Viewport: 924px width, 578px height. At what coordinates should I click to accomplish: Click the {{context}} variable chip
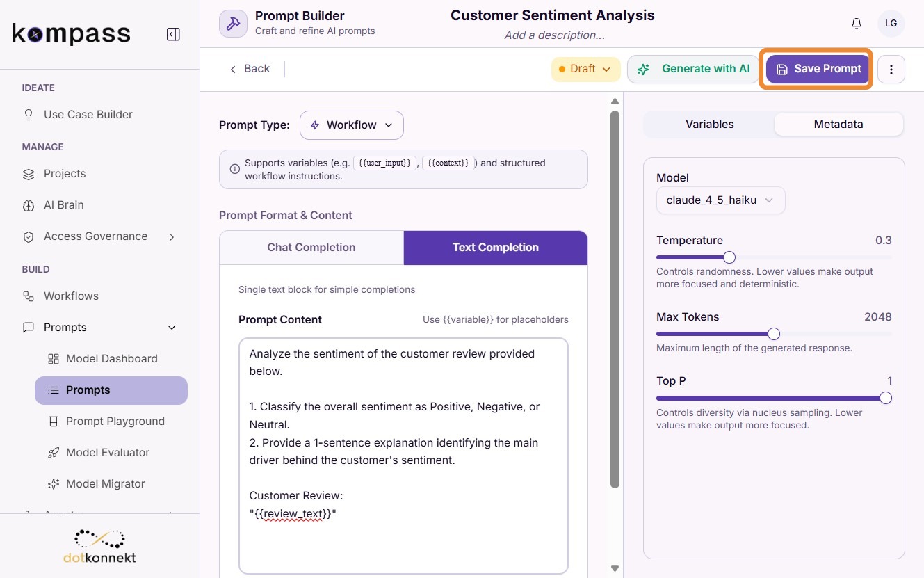pyautogui.click(x=450, y=163)
